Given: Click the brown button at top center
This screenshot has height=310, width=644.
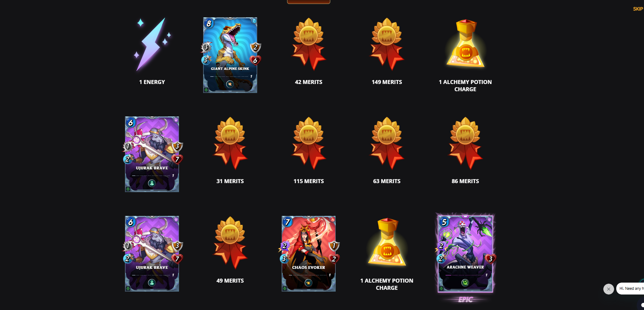Looking at the screenshot, I should pos(309,2).
